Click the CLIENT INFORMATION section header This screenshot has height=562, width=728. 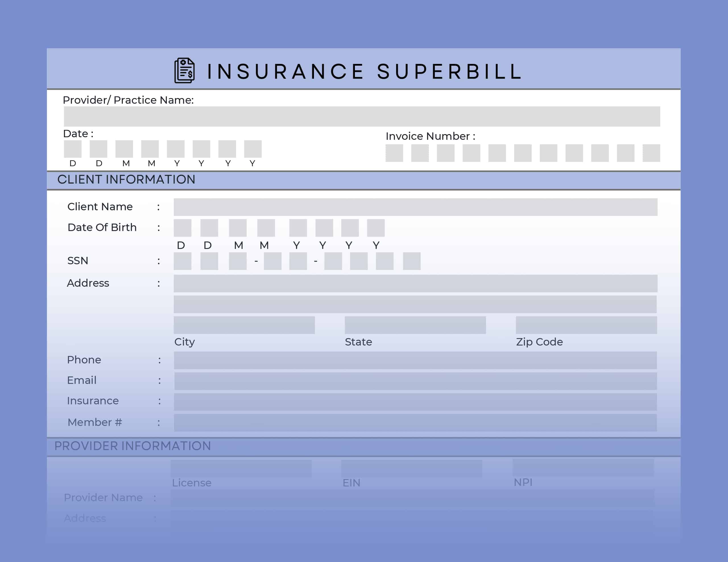(126, 180)
